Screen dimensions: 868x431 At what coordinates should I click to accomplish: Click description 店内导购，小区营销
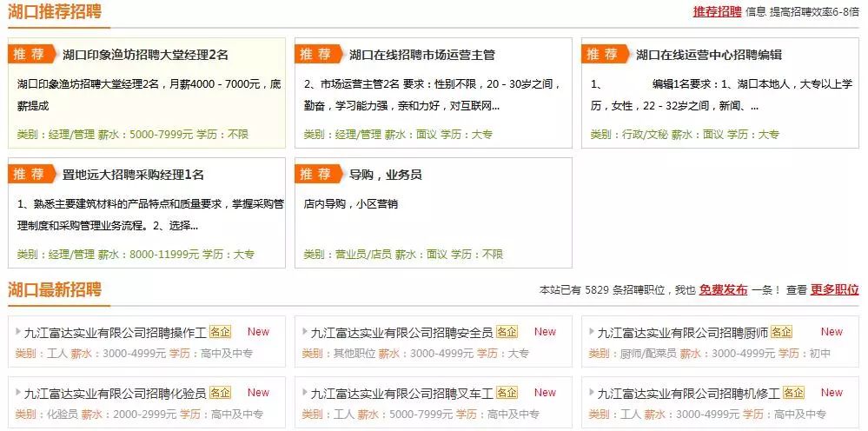click(x=350, y=204)
